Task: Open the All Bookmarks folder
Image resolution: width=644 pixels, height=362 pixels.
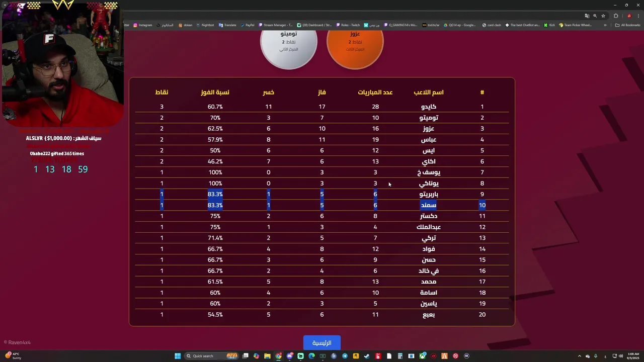Action: 628,25
